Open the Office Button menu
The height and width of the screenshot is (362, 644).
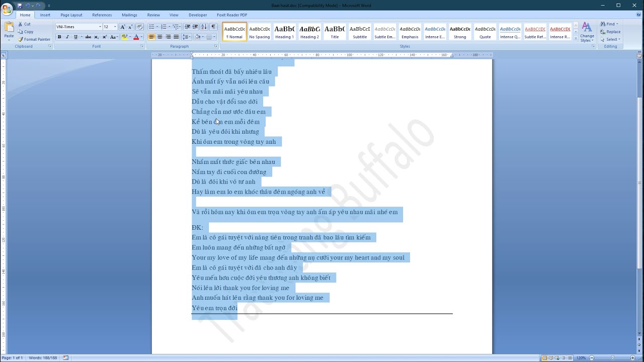7,9
